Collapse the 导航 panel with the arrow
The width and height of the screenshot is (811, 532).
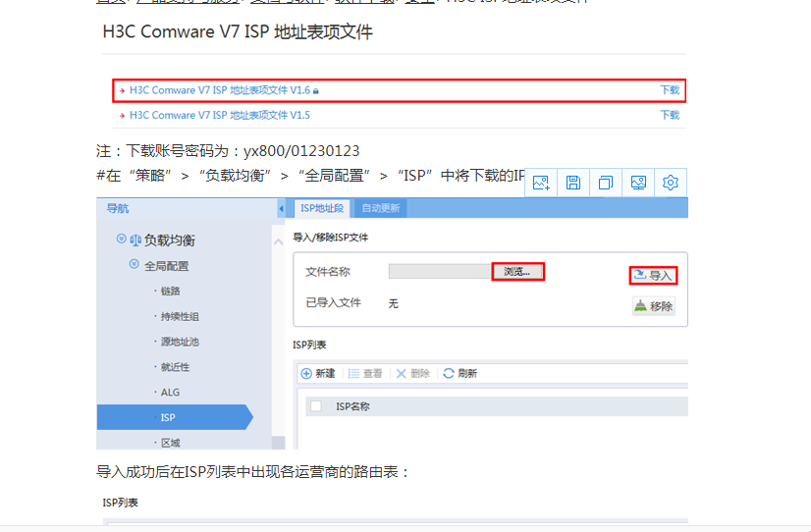[282, 208]
